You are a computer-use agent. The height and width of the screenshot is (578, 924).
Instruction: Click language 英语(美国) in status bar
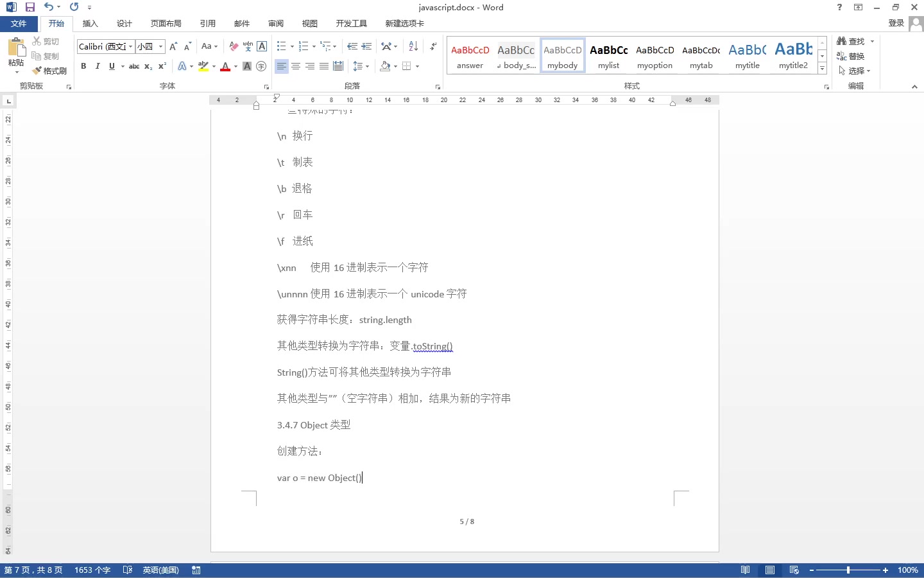(161, 570)
